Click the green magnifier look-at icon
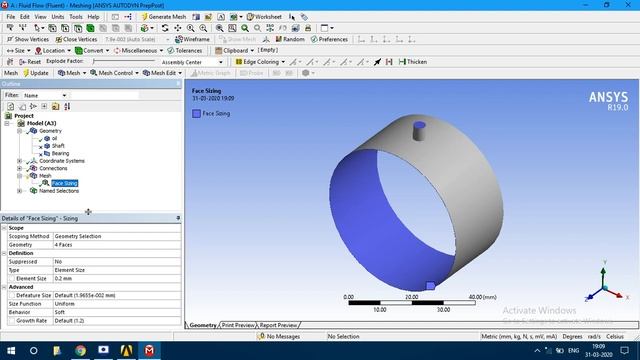Viewport: 640px width, 360px height. (245, 28)
